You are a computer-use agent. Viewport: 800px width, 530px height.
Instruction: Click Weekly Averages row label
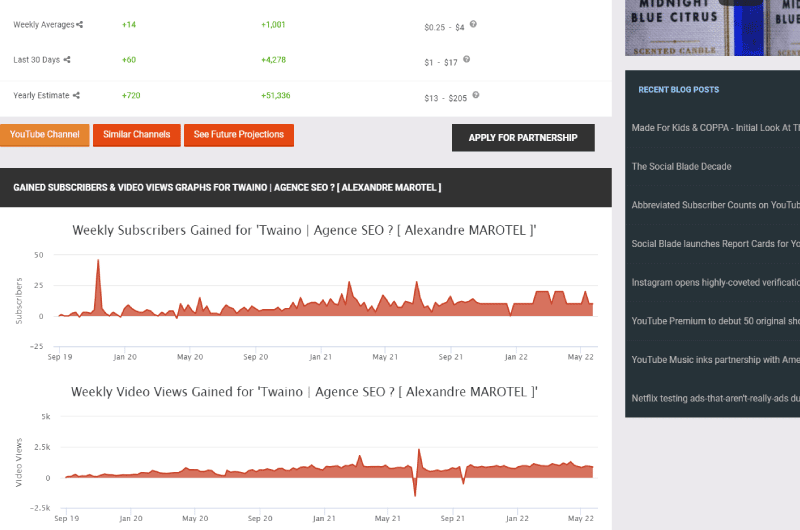click(44, 24)
